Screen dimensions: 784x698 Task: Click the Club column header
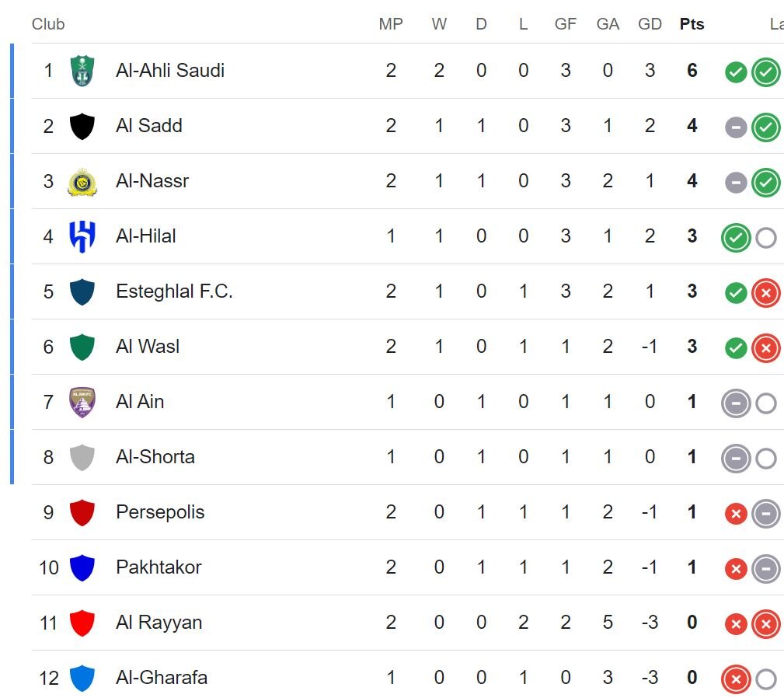point(48,24)
